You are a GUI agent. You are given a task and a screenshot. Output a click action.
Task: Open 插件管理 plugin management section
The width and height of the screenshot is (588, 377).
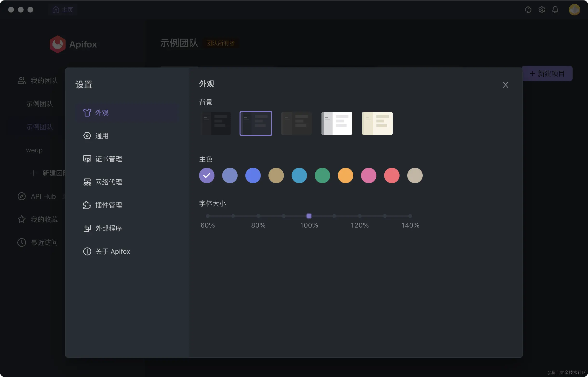click(108, 205)
